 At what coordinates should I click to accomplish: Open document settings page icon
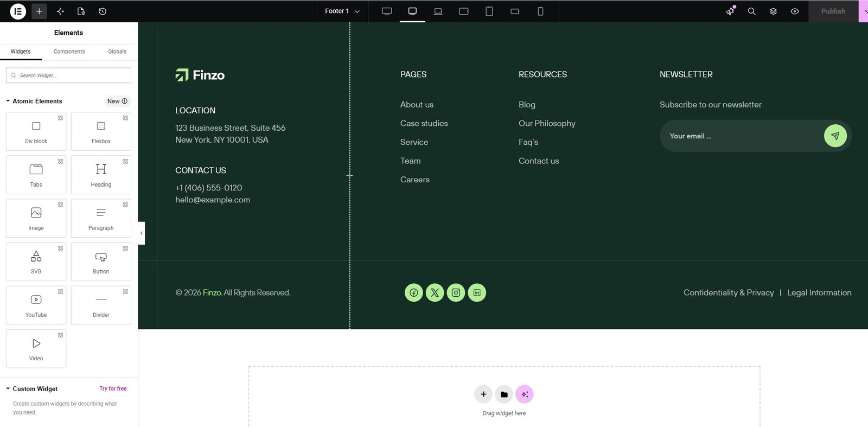coord(81,11)
